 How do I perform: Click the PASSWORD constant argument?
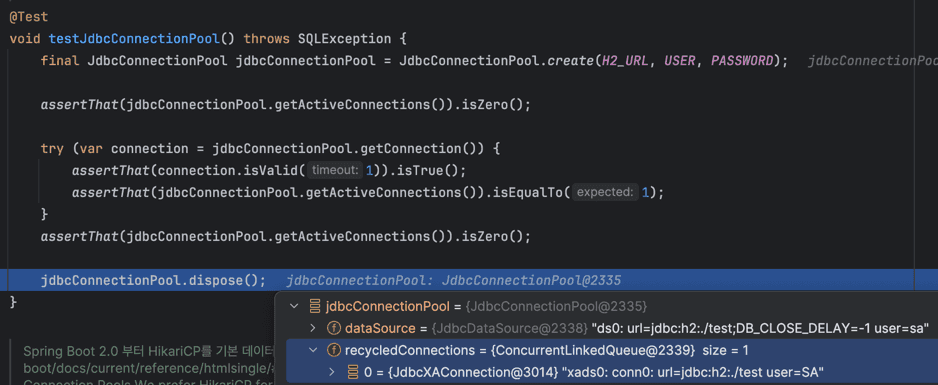[742, 61]
